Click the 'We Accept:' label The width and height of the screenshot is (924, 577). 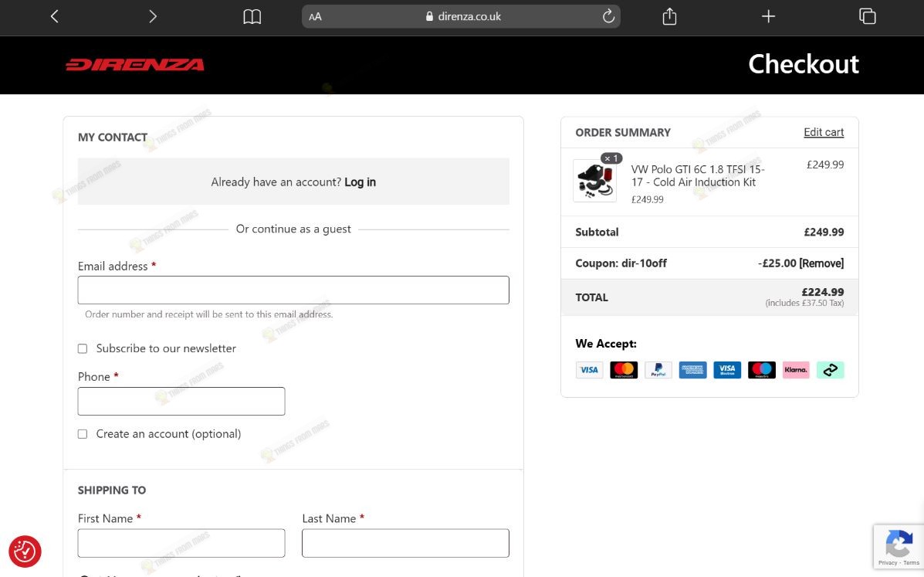(606, 344)
